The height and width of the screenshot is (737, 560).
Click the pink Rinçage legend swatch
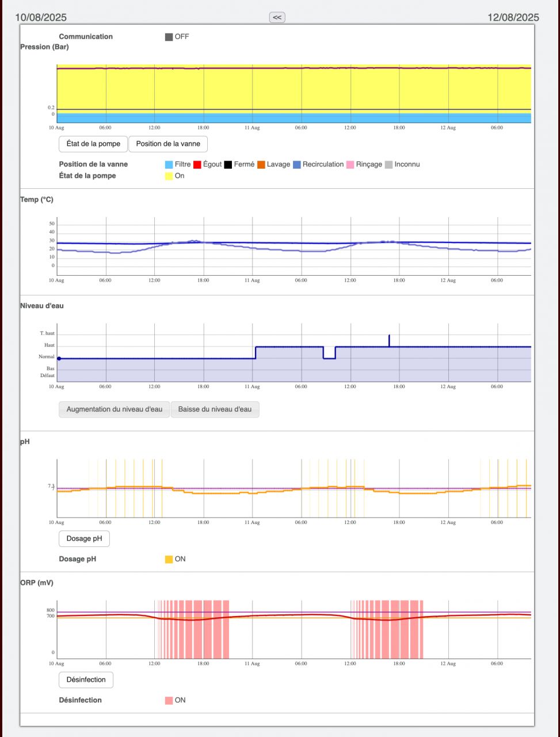350,165
